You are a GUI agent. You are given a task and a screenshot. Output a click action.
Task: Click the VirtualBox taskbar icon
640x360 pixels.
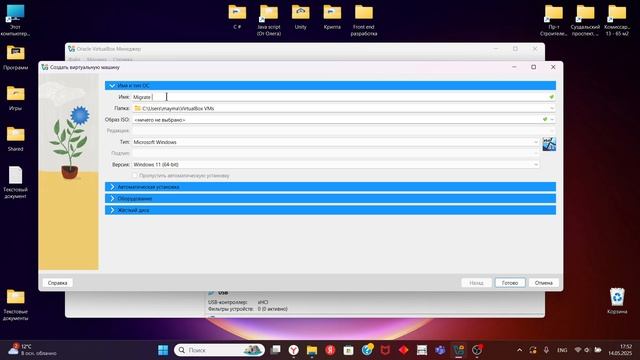click(458, 350)
